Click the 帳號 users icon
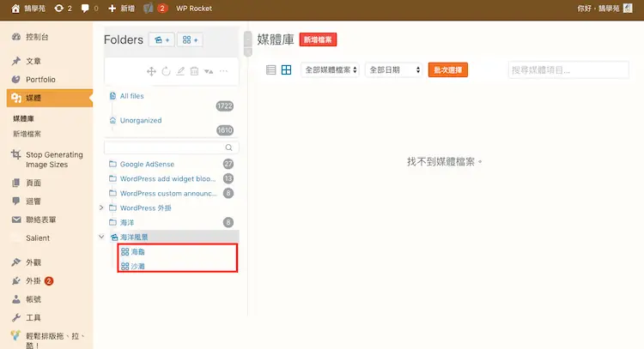This screenshot has width=644, height=349. tap(16, 299)
